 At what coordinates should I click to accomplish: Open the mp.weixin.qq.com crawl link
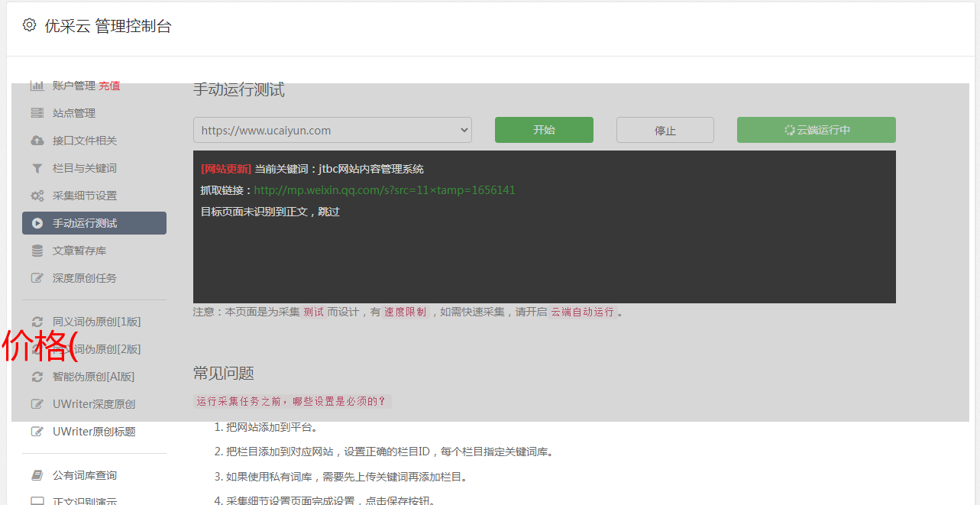click(x=384, y=190)
